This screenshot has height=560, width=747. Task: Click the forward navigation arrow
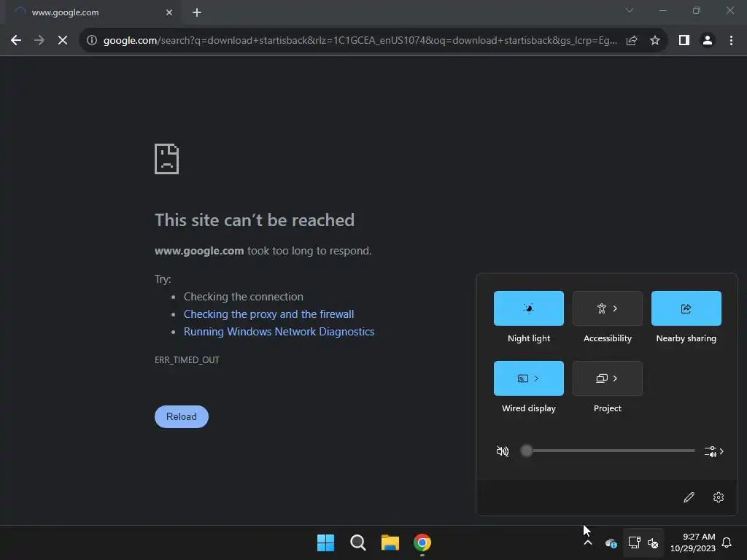(39, 41)
